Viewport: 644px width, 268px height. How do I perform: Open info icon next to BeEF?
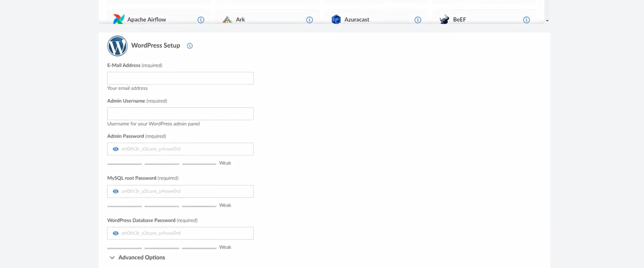[x=527, y=20]
